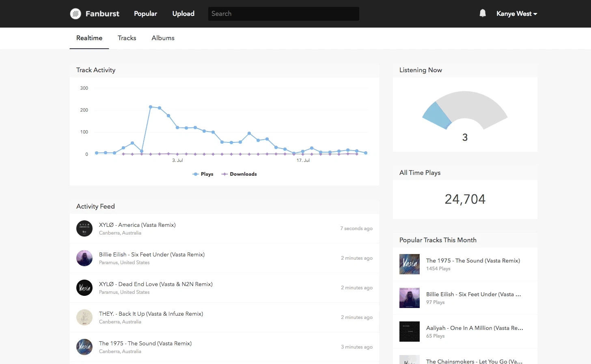Go to the Popular page
Image resolution: width=591 pixels, height=364 pixels.
pyautogui.click(x=145, y=14)
